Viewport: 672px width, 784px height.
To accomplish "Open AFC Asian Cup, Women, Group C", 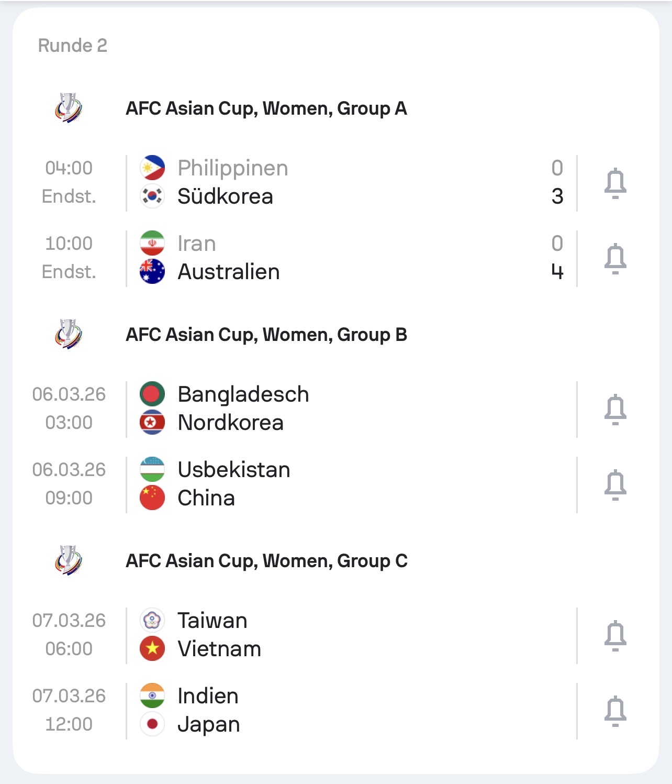I will 266,561.
